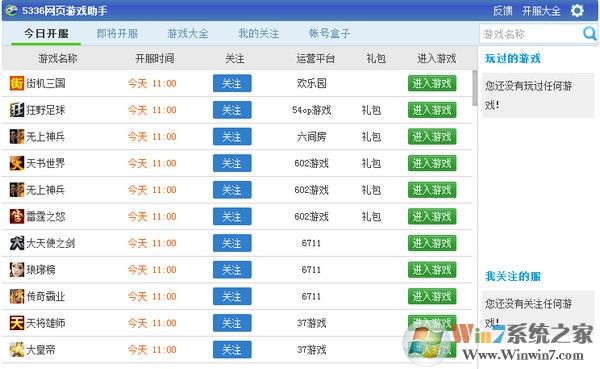Open 开服大全 link in title bar
Screen dimensions: 600x369
tap(541, 10)
